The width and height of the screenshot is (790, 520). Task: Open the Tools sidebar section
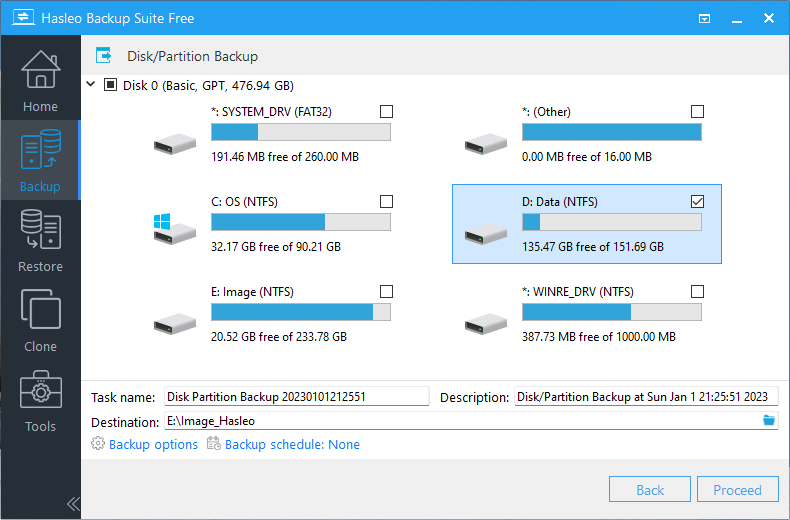click(40, 400)
